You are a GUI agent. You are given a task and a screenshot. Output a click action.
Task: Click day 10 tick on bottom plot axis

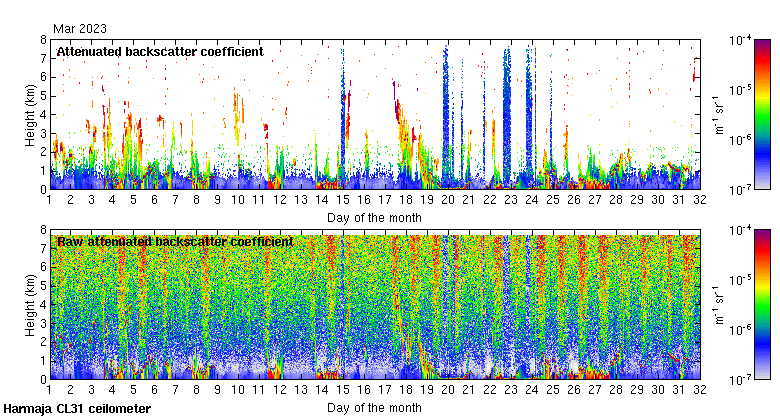[x=238, y=390]
